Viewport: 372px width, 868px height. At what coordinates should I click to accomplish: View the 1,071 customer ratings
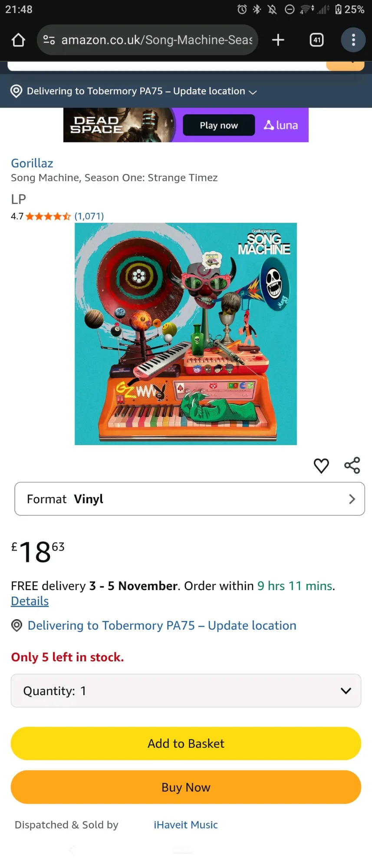(x=89, y=216)
